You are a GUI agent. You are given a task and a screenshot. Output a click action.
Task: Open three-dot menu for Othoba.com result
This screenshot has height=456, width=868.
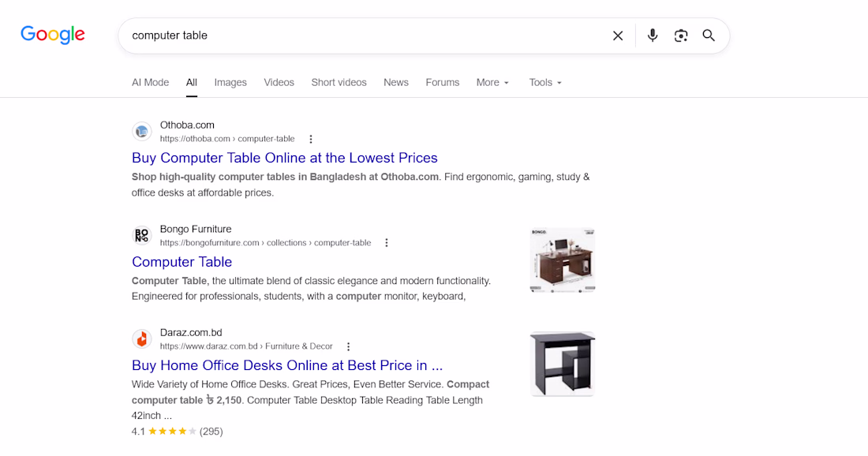(x=311, y=139)
